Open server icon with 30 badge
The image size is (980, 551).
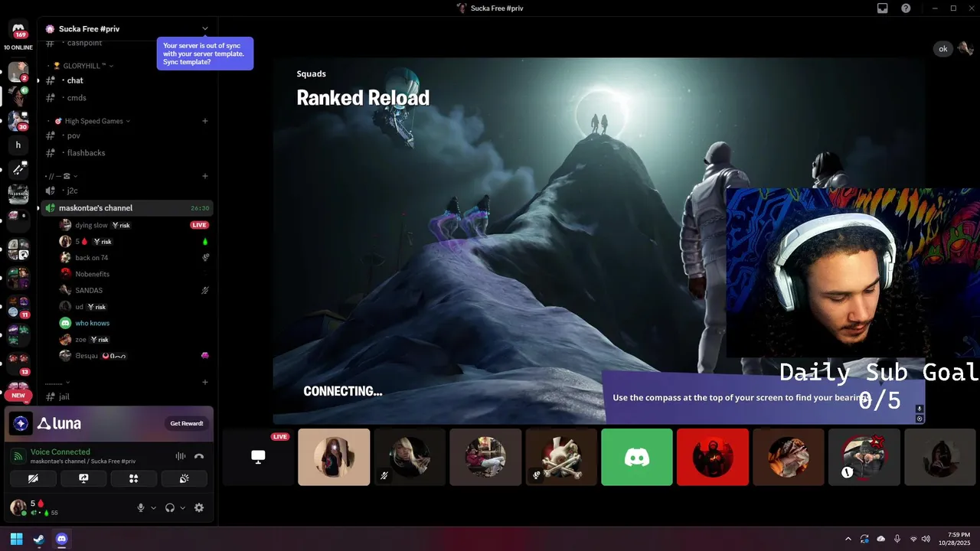pos(18,120)
